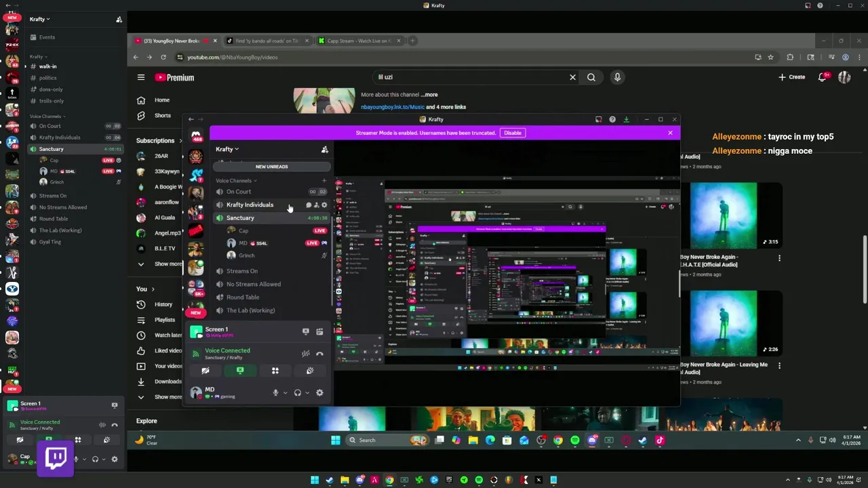Turn on camera in Discord popout window
The height and width of the screenshot is (488, 868).
click(x=205, y=371)
